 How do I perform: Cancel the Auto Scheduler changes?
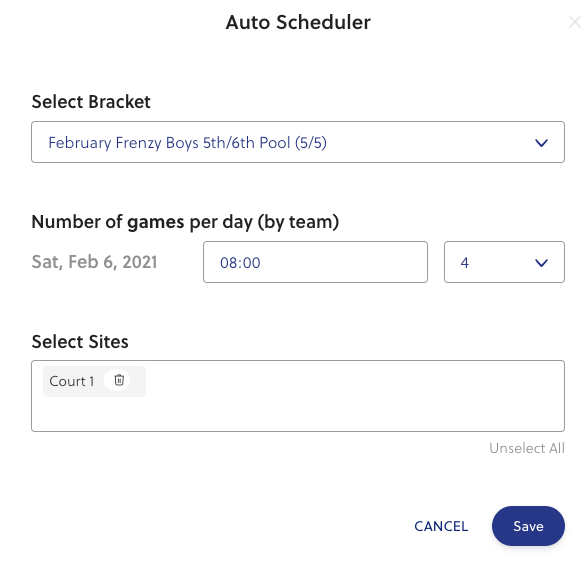tap(441, 526)
